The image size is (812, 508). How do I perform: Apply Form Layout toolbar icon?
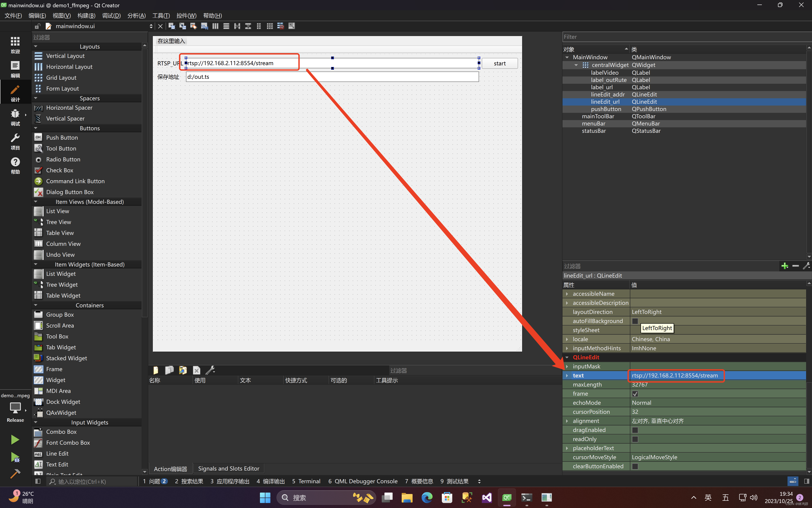point(259,26)
